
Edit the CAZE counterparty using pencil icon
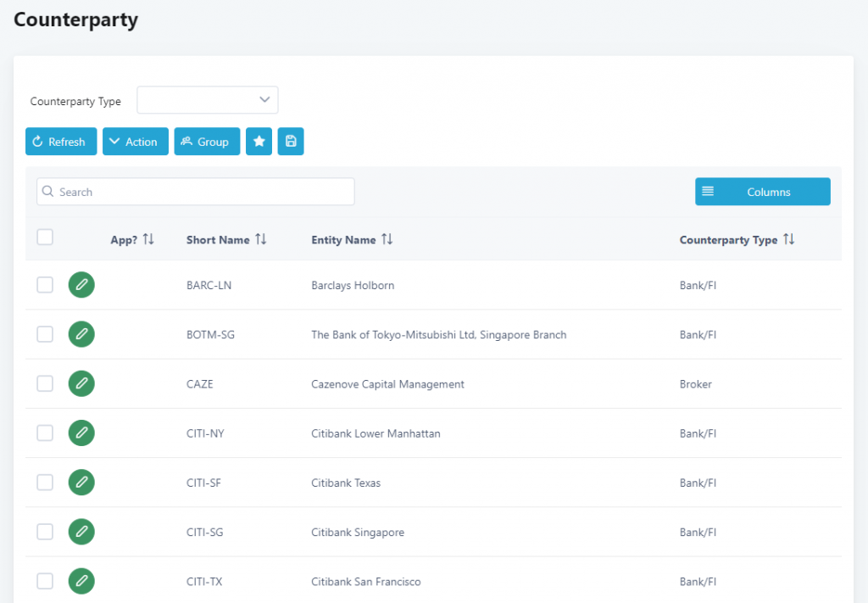tap(81, 384)
